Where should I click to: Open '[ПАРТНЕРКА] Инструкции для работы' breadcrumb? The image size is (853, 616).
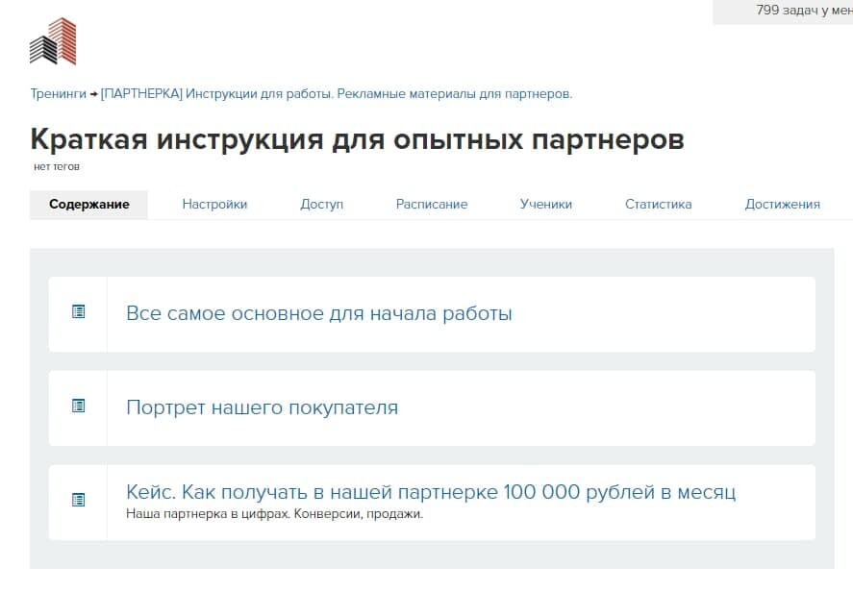point(337,94)
